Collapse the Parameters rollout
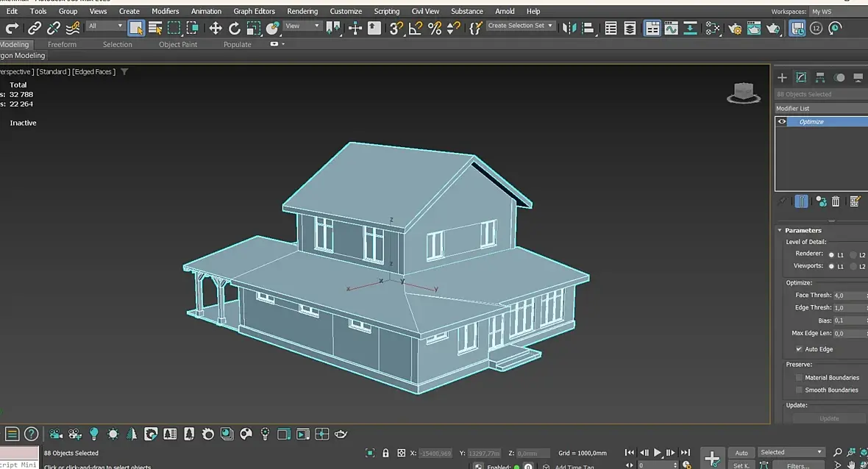Viewport: 868px width, 469px height. [803, 230]
